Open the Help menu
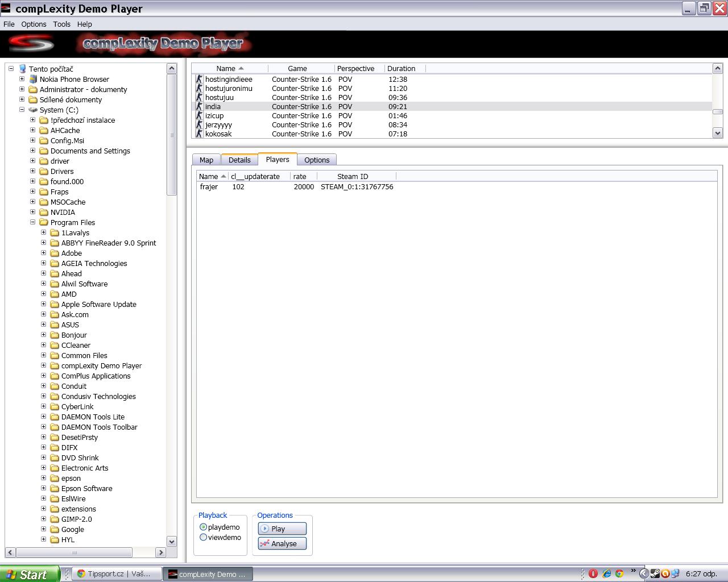728x582 pixels. [x=84, y=24]
